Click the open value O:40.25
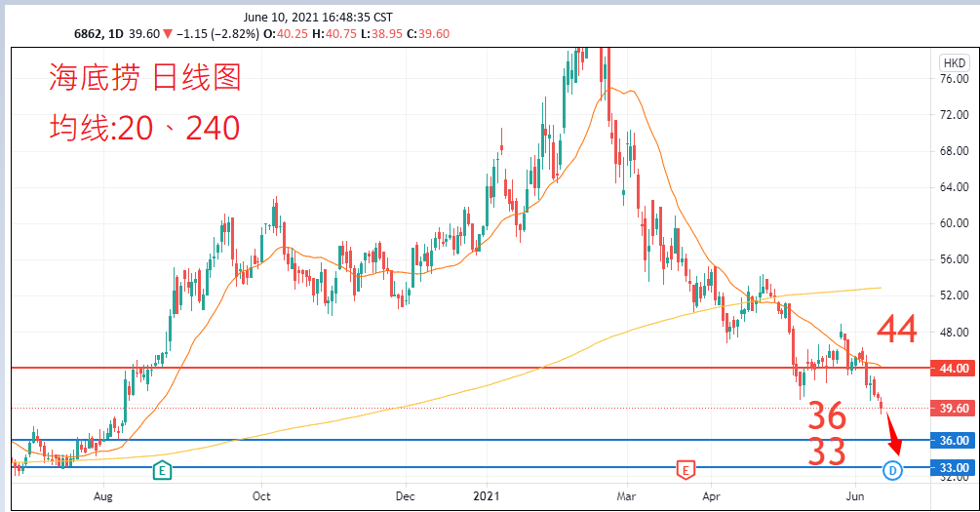Viewport: 980px width, 512px height. (286, 34)
